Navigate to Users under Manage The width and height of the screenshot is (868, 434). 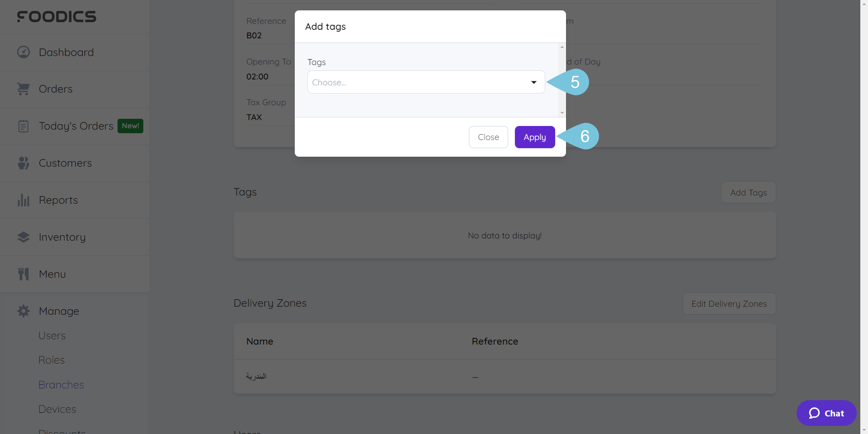(52, 335)
